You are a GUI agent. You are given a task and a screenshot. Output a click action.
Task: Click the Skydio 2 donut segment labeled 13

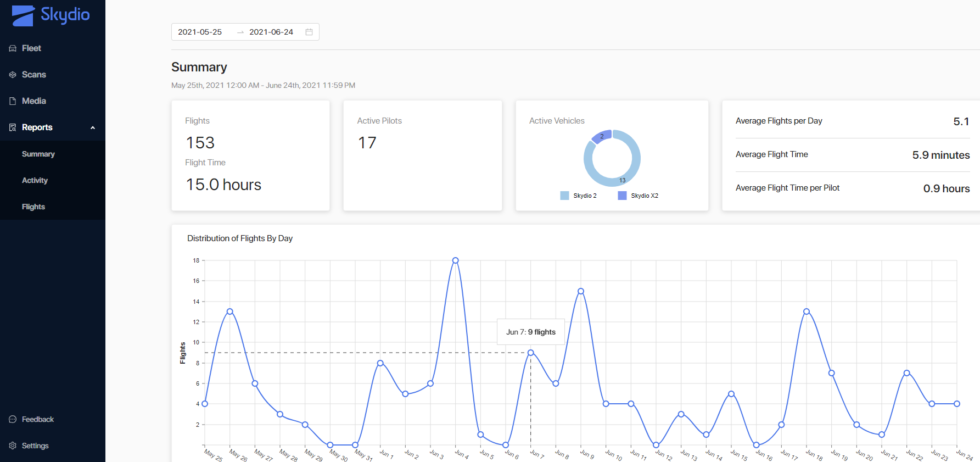(x=623, y=180)
